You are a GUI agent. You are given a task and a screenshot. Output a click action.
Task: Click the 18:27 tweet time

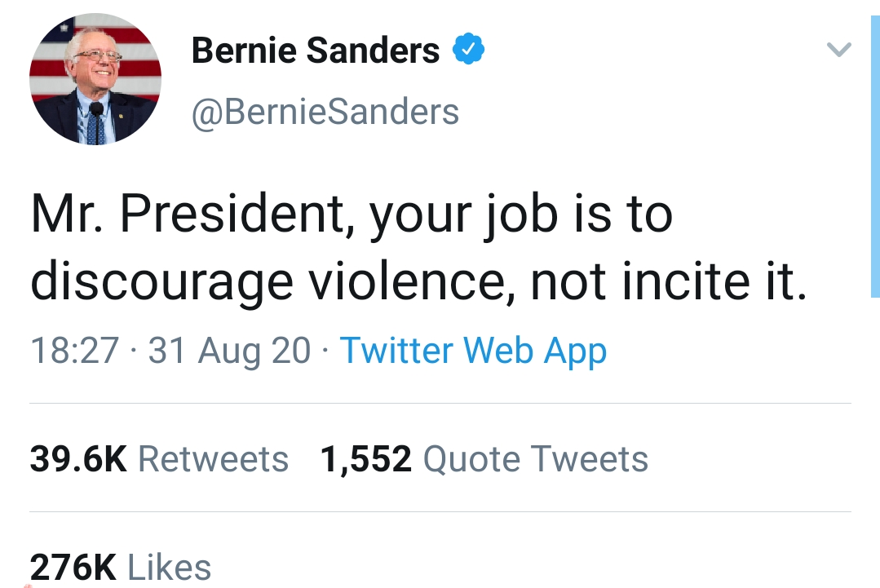click(75, 351)
